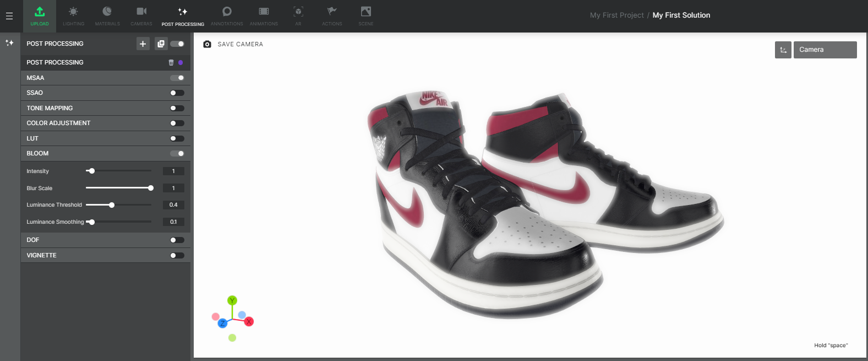This screenshot has width=868, height=361.
Task: Open the Annotations tab
Action: [227, 16]
